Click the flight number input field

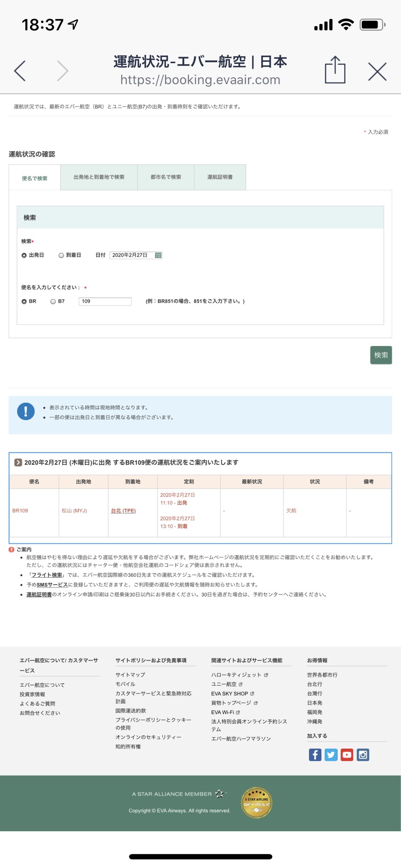105,301
